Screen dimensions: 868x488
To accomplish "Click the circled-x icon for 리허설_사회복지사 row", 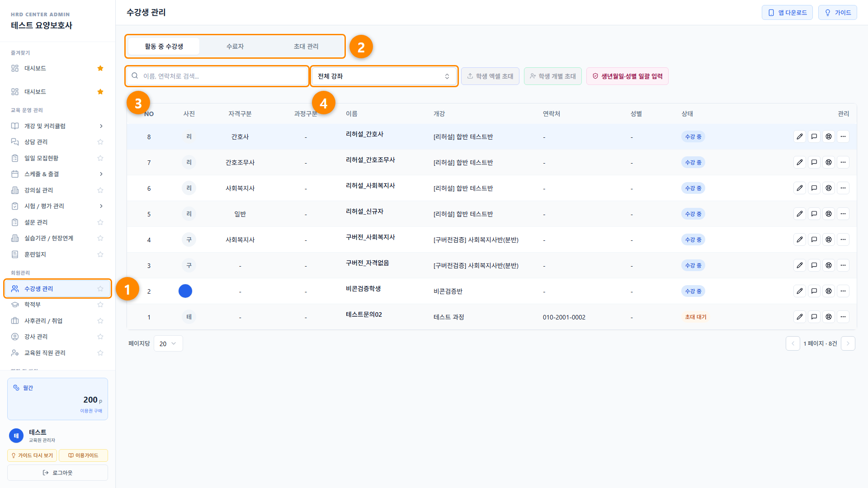I will tap(829, 188).
